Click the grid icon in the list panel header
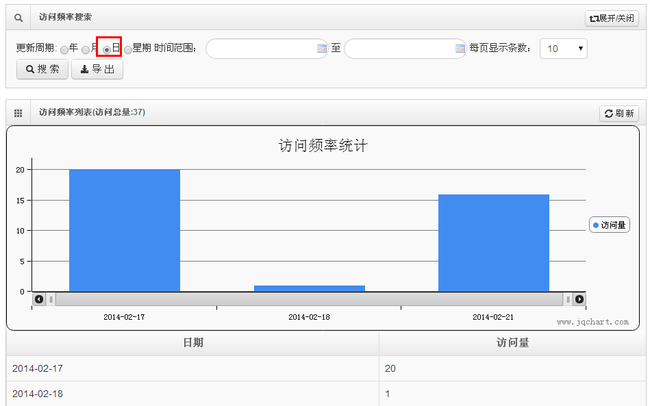This screenshot has width=650, height=406. (x=18, y=113)
